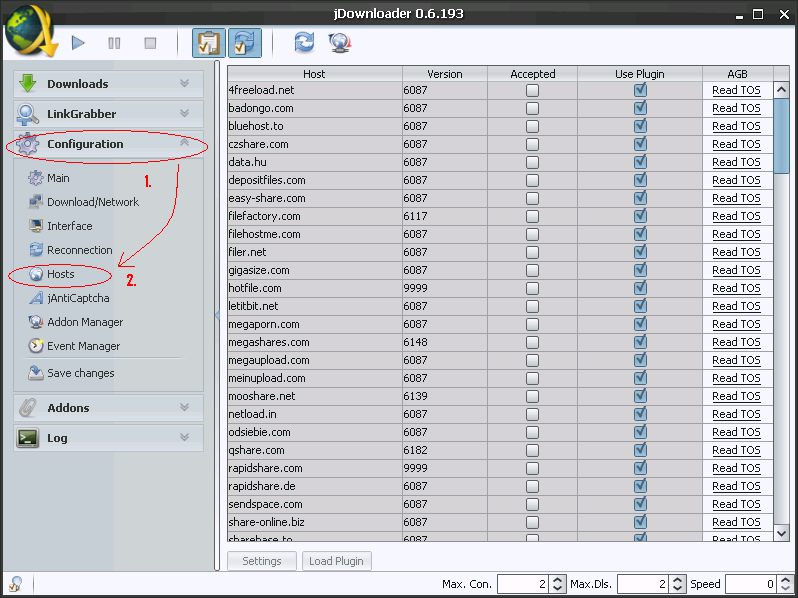
Task: Tick Accepted for megaupload.com
Action: click(x=532, y=360)
